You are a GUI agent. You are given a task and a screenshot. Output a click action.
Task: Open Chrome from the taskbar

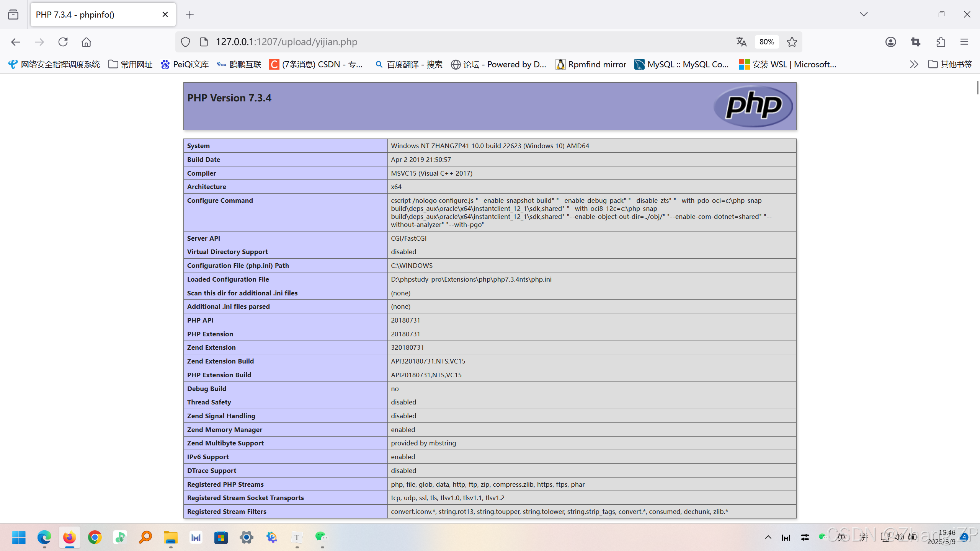(x=95, y=537)
